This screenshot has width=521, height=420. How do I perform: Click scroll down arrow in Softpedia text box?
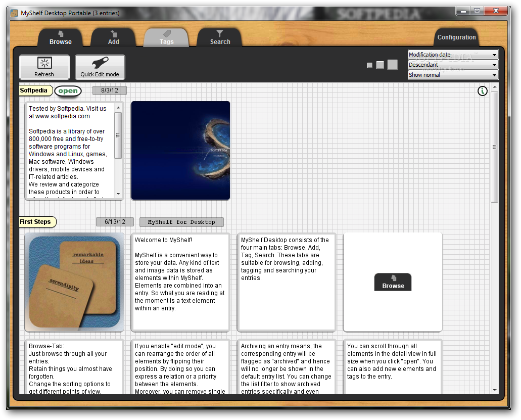118,194
